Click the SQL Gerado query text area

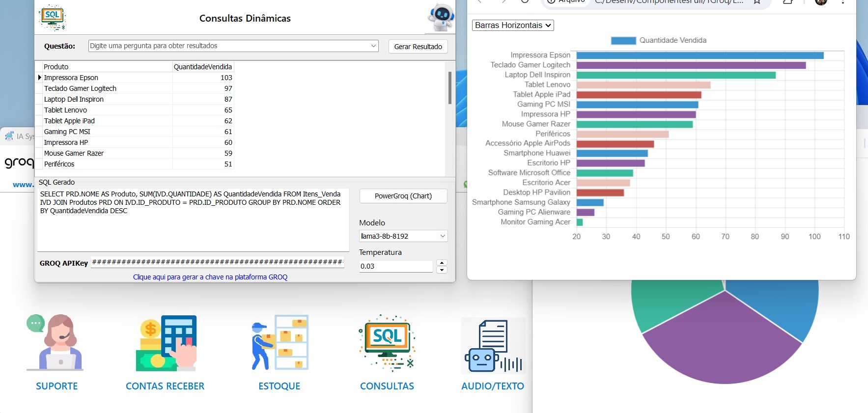point(193,220)
